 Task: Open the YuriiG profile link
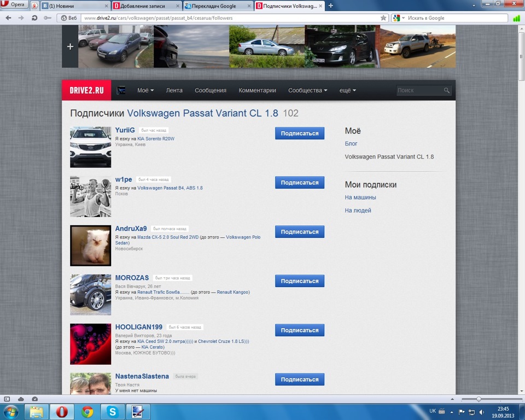click(125, 130)
